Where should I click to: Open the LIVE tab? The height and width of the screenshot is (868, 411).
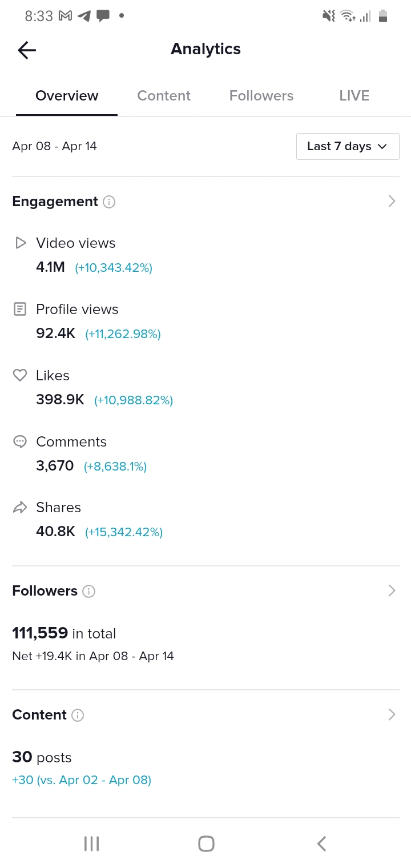pos(354,96)
